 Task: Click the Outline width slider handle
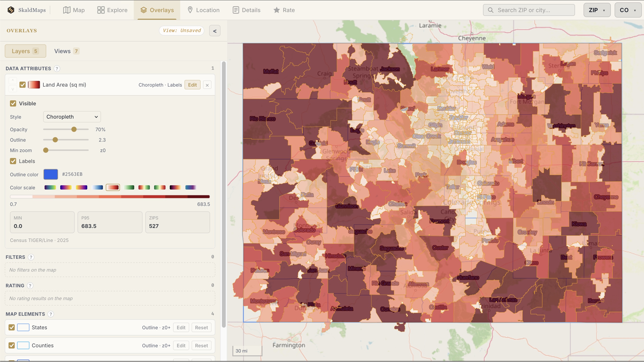tap(55, 140)
